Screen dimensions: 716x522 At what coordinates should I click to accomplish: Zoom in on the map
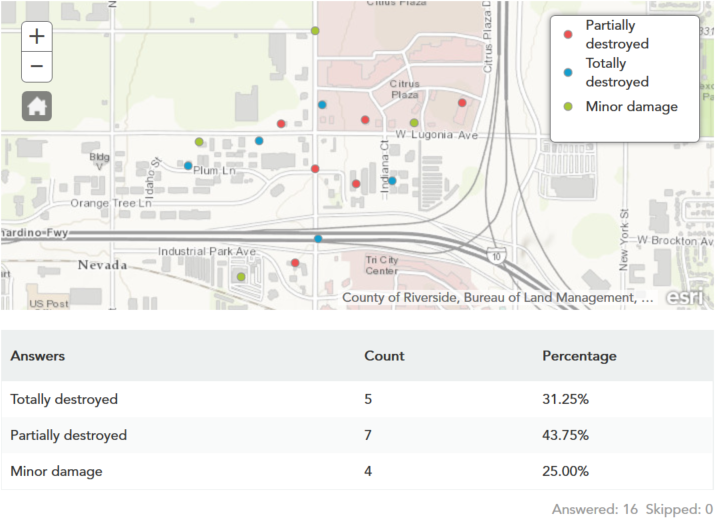(x=37, y=36)
